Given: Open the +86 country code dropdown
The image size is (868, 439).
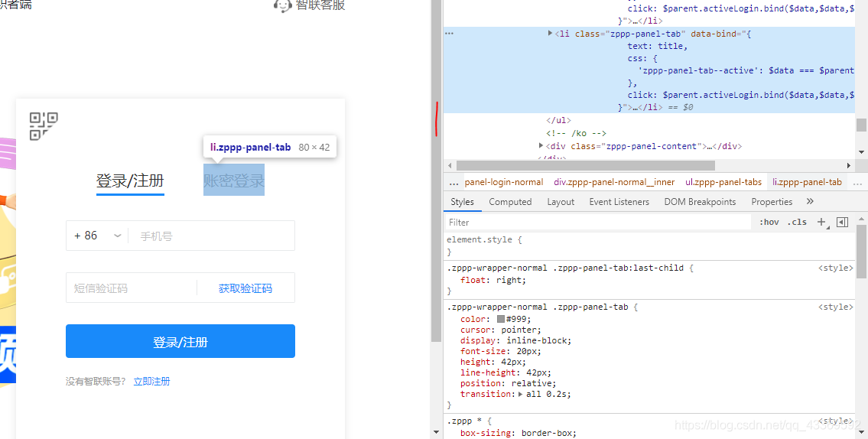Looking at the screenshot, I should [x=97, y=236].
